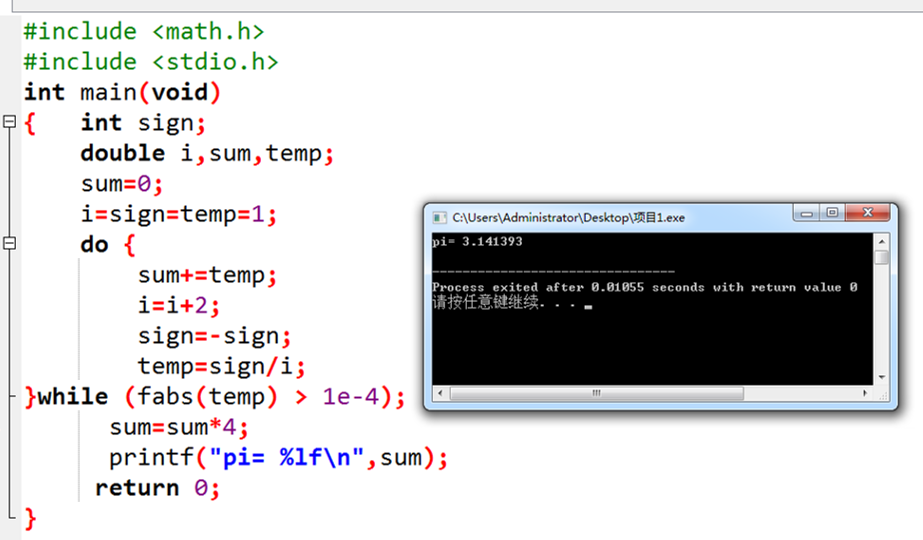
Task: Click the 'temp=sign/i;' statement
Action: tap(221, 367)
